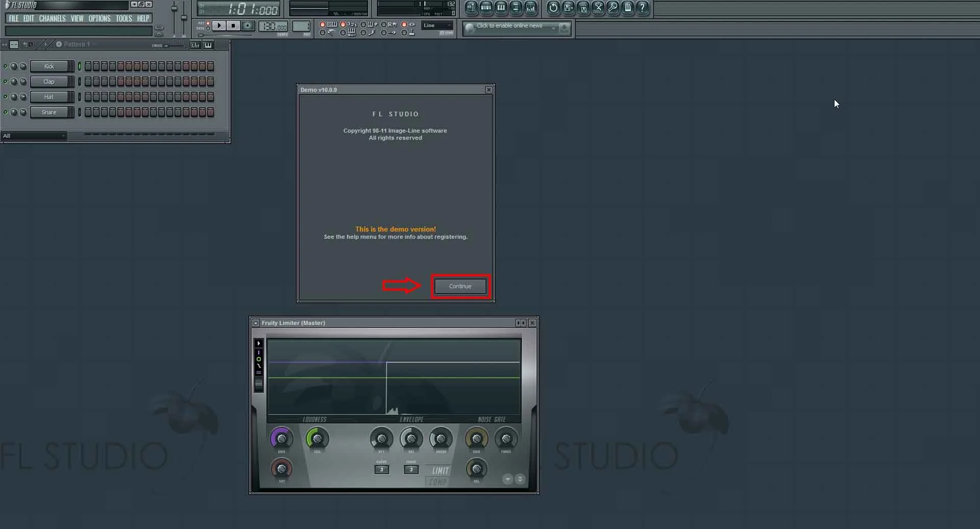Open the EDIT menu
Screen dimensions: 980x529
29,18
